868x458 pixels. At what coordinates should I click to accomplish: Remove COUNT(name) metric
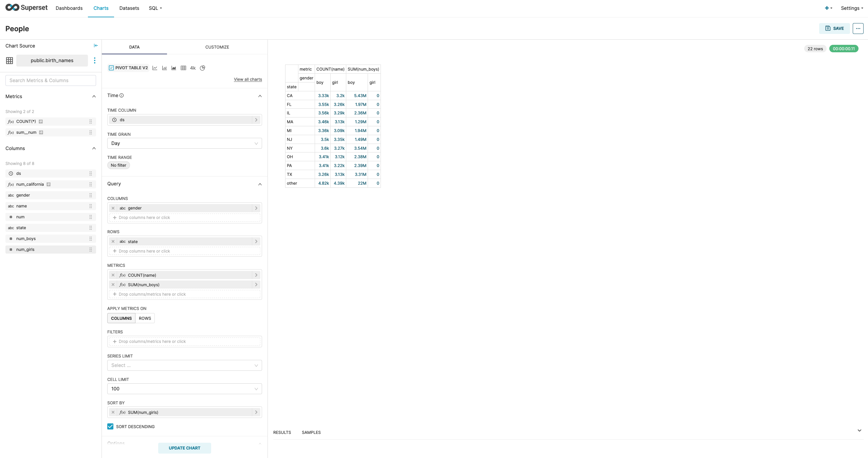click(113, 275)
